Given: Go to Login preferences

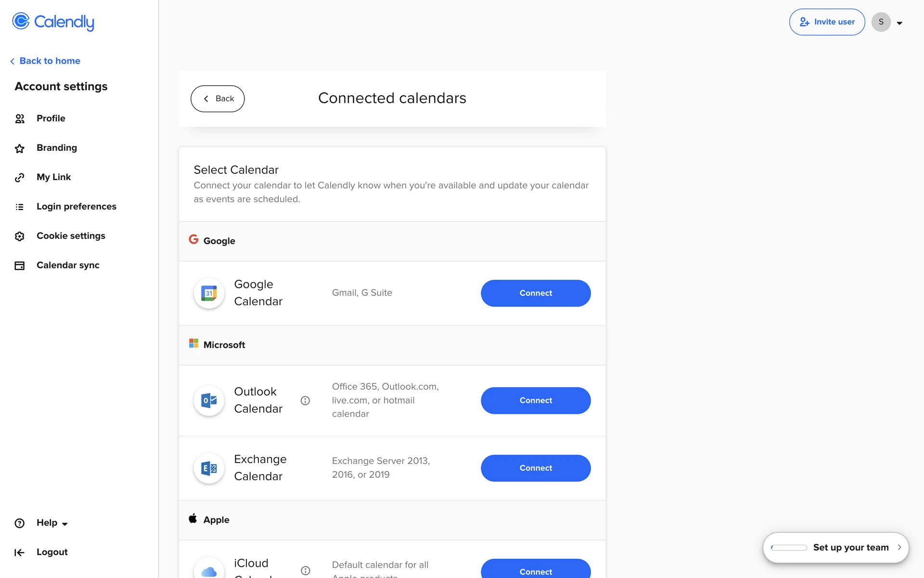Looking at the screenshot, I should (76, 207).
